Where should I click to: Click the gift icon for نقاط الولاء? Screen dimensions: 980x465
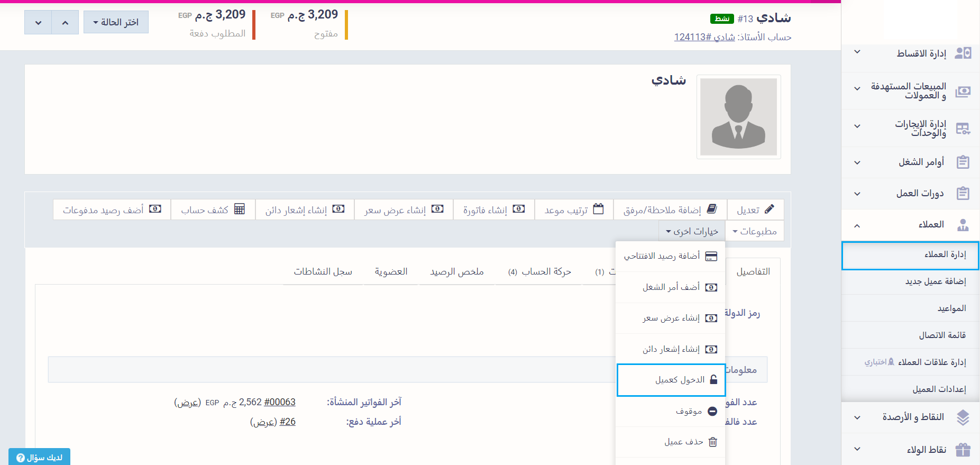(x=963, y=450)
